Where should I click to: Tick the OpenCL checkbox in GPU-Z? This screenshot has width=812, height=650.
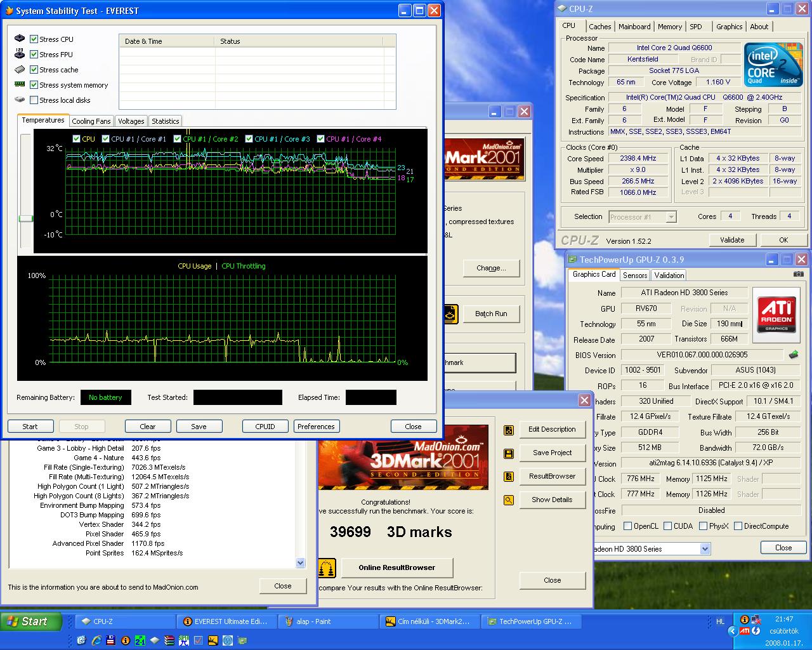tap(627, 526)
